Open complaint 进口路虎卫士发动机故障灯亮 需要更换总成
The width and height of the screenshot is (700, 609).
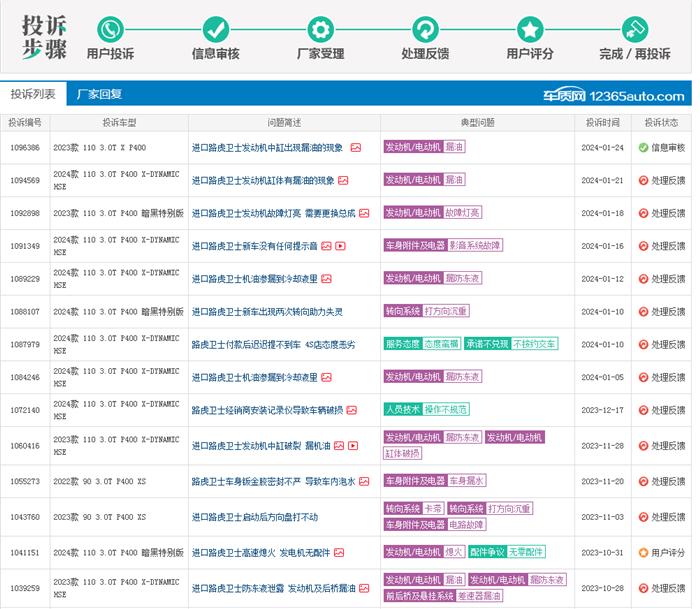pos(274,213)
